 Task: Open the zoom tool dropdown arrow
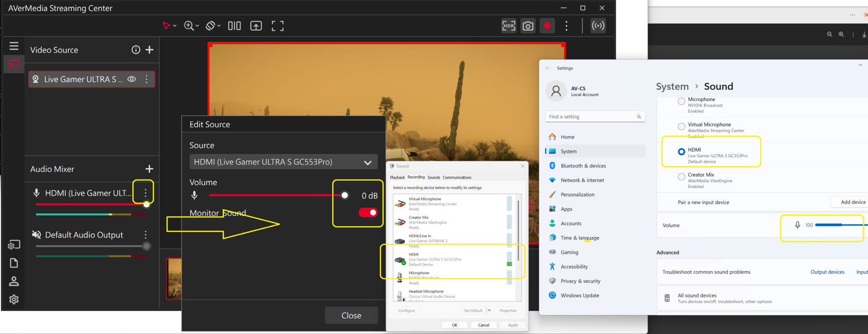click(197, 26)
